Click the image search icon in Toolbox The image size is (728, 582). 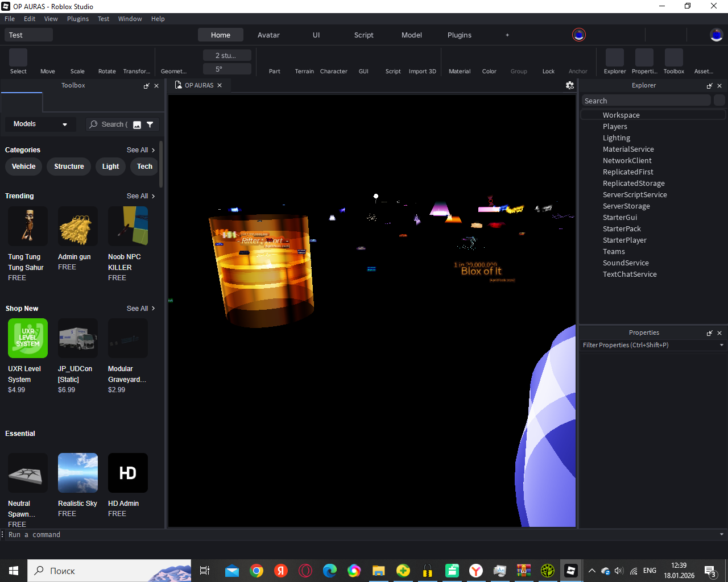pos(137,124)
